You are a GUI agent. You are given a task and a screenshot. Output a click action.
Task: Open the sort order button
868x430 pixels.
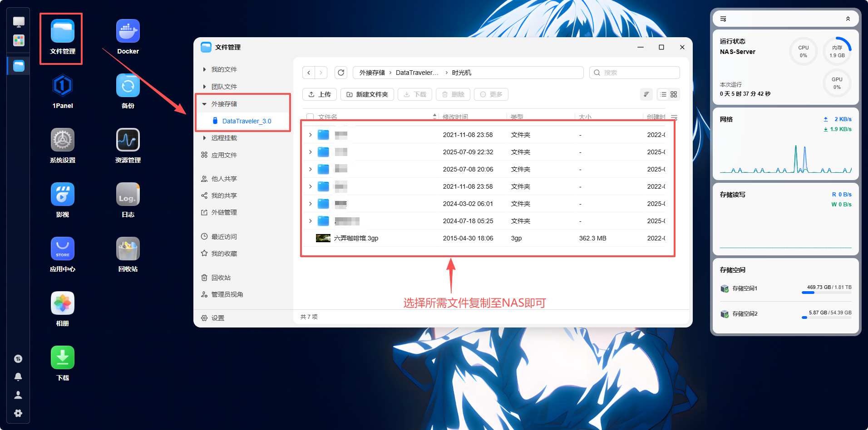[646, 94]
